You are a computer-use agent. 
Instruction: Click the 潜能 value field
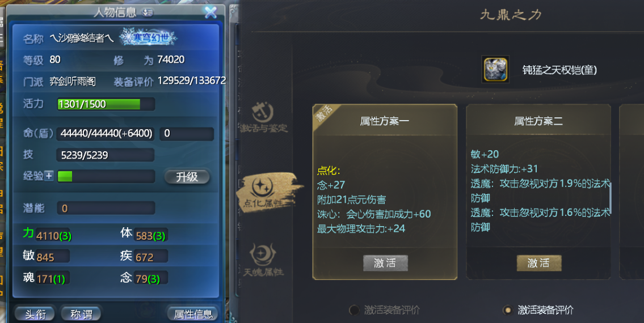tap(106, 208)
